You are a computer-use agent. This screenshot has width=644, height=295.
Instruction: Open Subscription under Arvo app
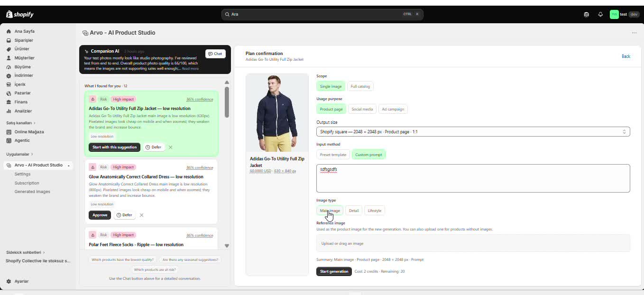27,183
